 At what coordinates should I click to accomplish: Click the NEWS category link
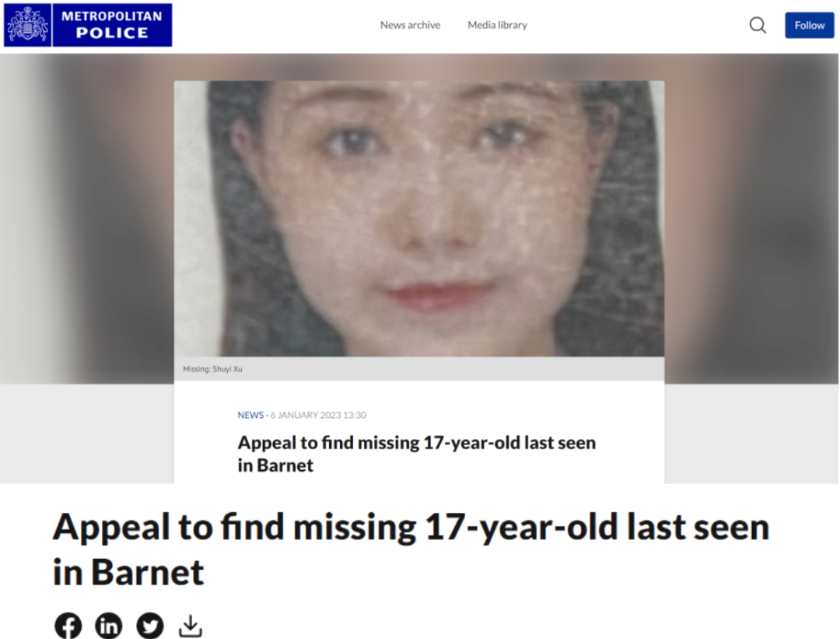click(x=250, y=415)
